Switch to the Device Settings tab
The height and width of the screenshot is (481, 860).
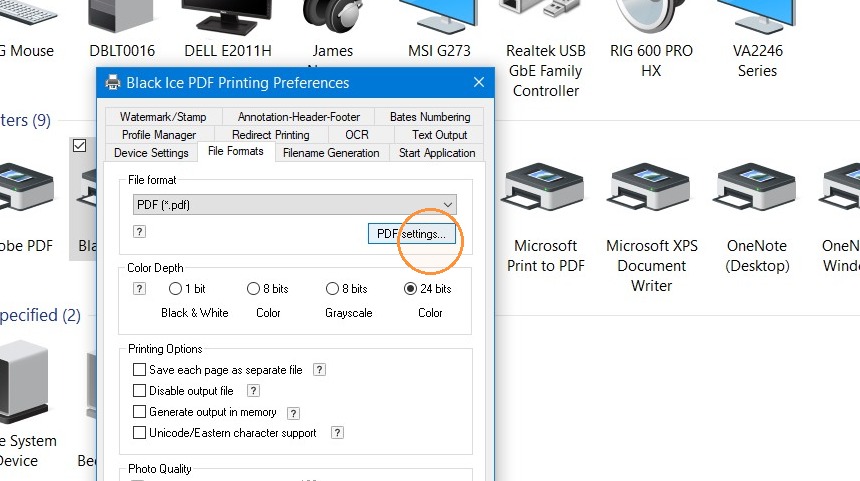[151, 153]
